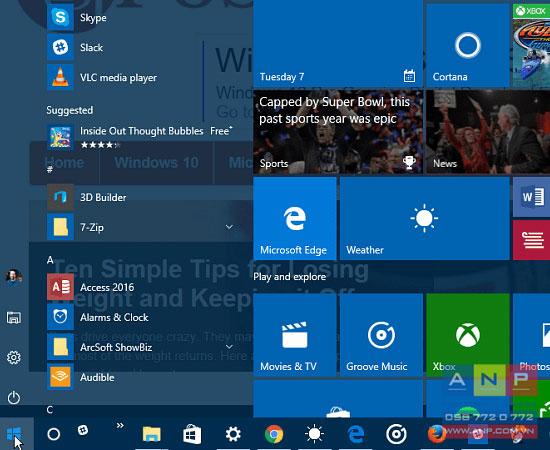Open Settings gear in Start sidebar

click(x=14, y=358)
